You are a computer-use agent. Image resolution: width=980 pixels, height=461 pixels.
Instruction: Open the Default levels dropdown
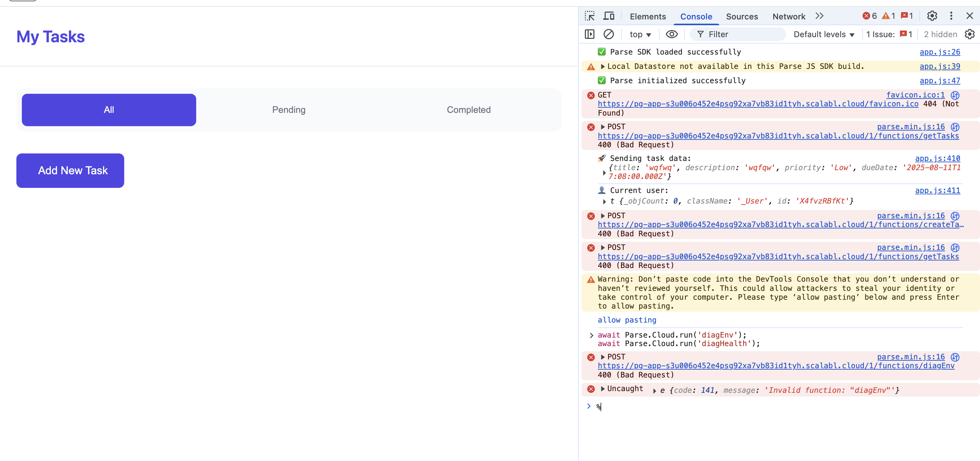(824, 34)
